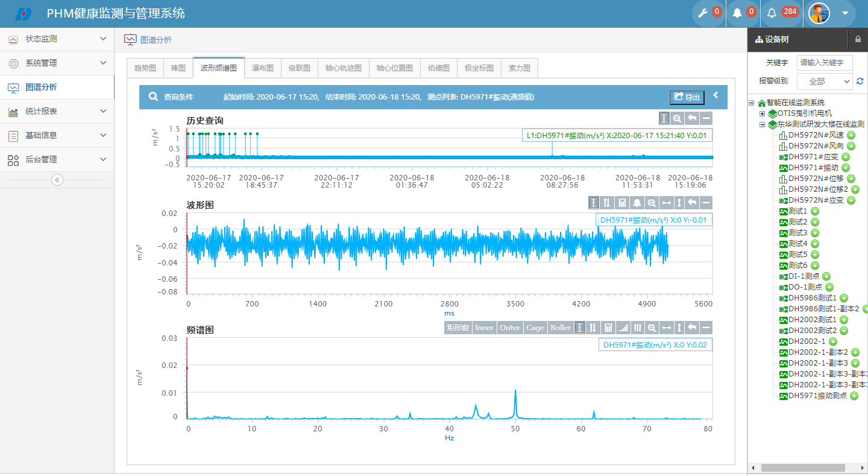The image size is (868, 476).
Task: Undo zoom in 波形图 toolbar
Action: [693, 203]
